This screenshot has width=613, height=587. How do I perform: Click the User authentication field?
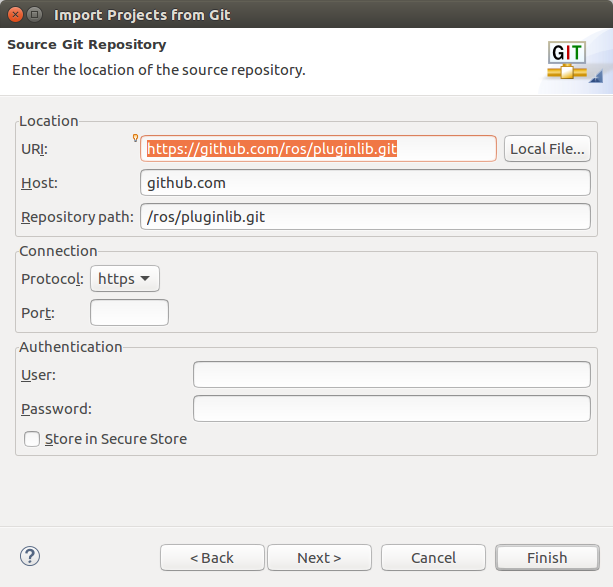point(391,375)
